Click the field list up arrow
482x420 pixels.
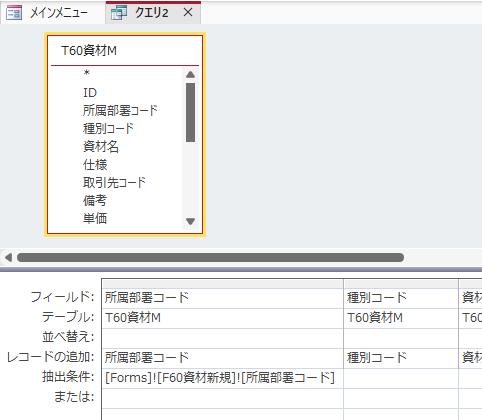pos(190,74)
